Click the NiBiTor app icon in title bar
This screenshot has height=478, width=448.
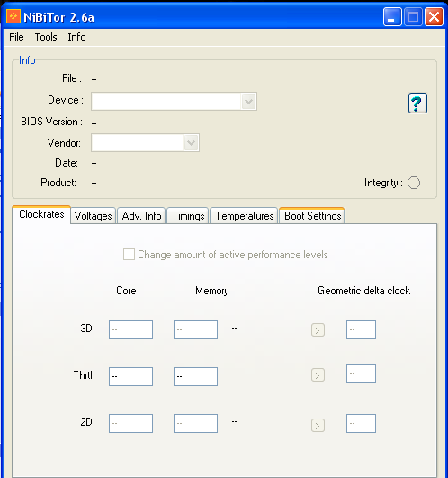pyautogui.click(x=13, y=16)
